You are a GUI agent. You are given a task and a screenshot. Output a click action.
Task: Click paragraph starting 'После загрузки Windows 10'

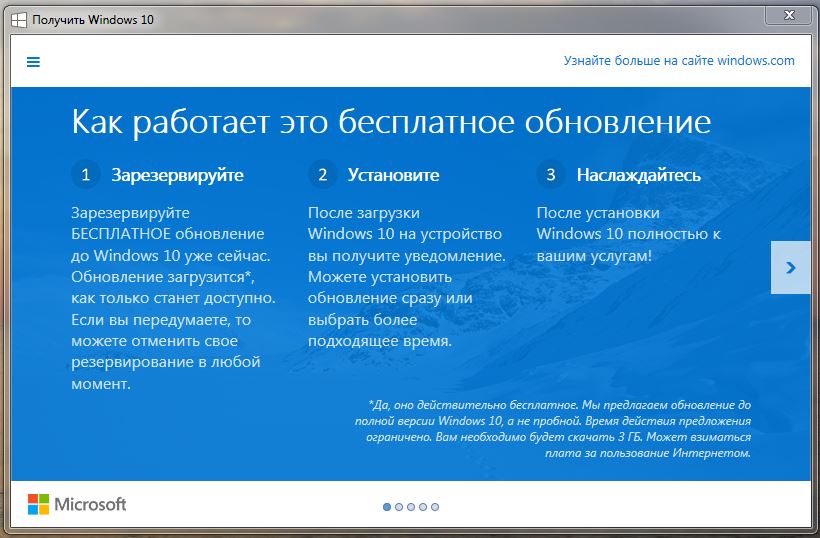tap(406, 277)
